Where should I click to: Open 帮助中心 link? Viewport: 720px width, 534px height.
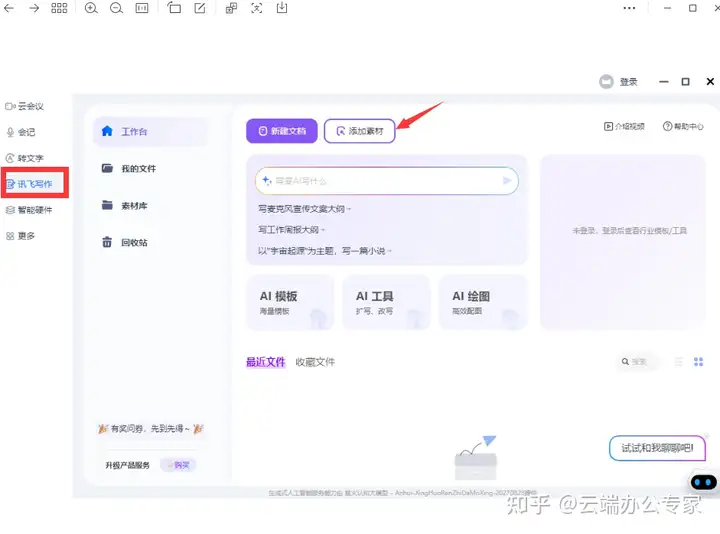tap(683, 126)
